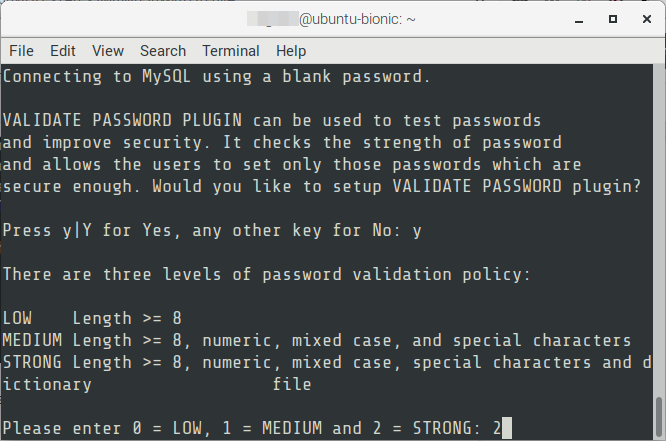Viewport: 666px width, 441px height.
Task: Open the View menu
Action: click(108, 51)
